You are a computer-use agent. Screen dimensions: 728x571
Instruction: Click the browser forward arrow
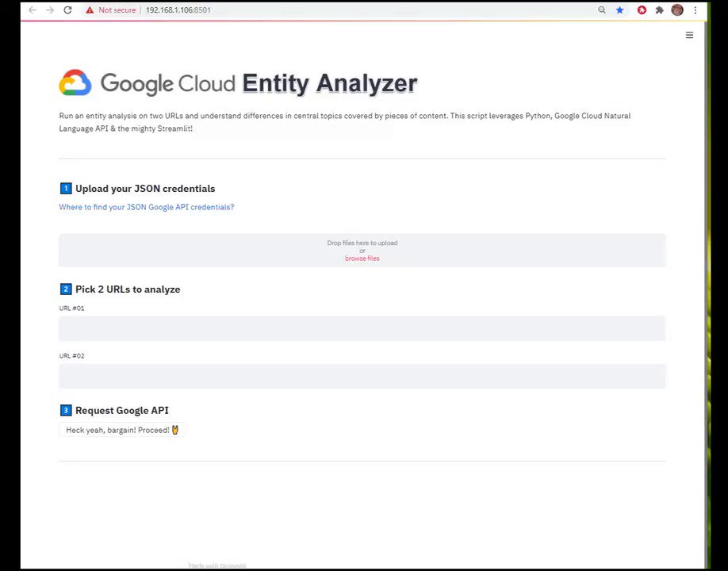pyautogui.click(x=50, y=10)
